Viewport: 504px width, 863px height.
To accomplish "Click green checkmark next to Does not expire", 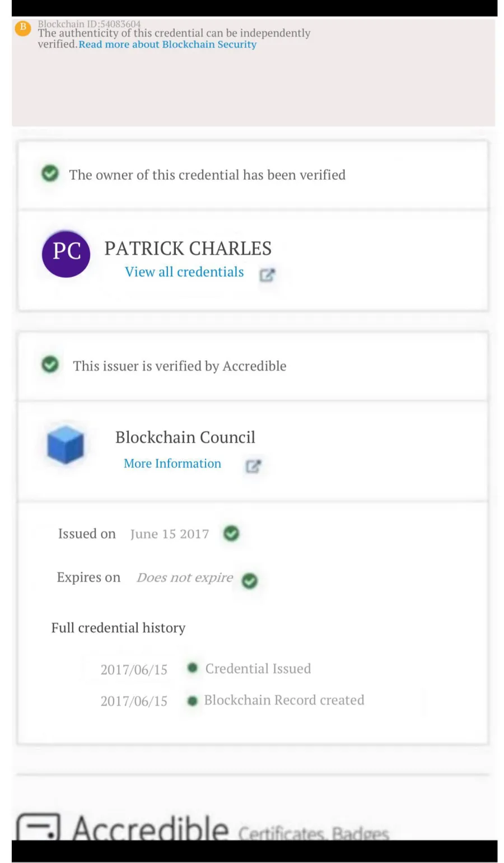I will [250, 581].
